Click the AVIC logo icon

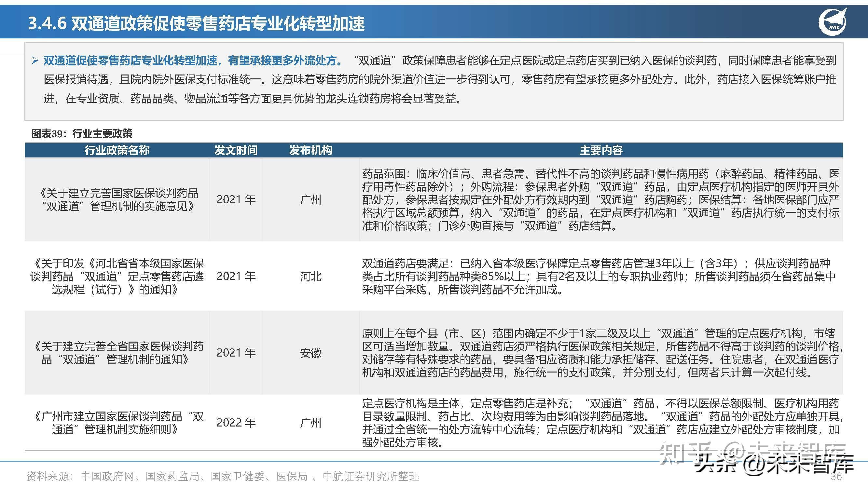833,21
